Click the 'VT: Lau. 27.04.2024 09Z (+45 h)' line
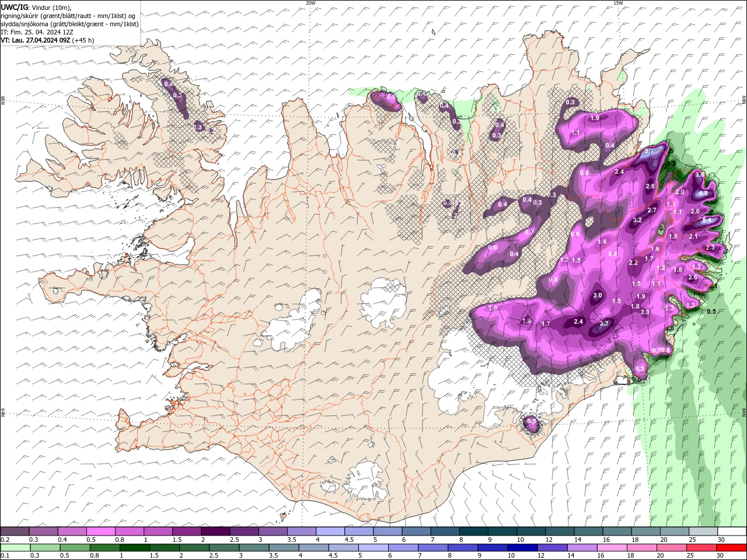The image size is (747, 560). tap(48, 40)
